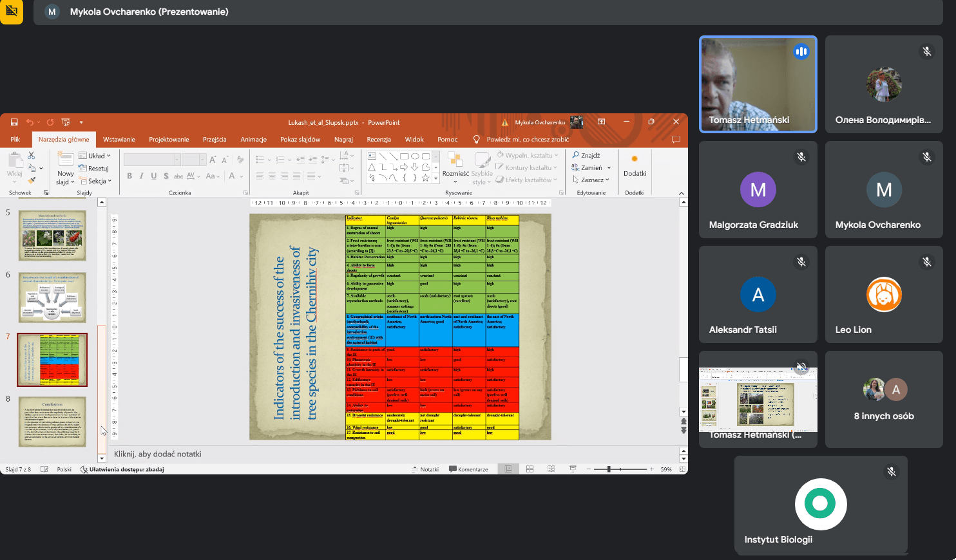This screenshot has height=560, width=956.
Task: Switch to Normal view icon in status bar
Action: coord(508,469)
